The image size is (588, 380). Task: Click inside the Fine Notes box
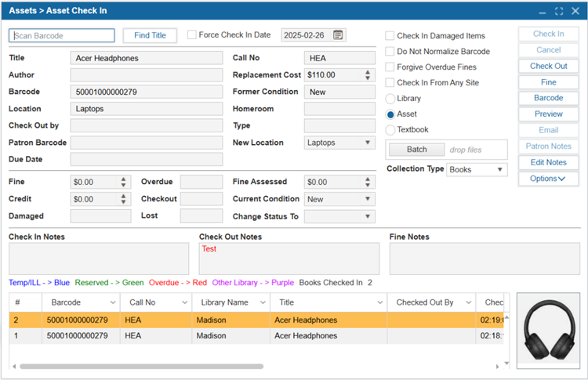[x=485, y=259]
